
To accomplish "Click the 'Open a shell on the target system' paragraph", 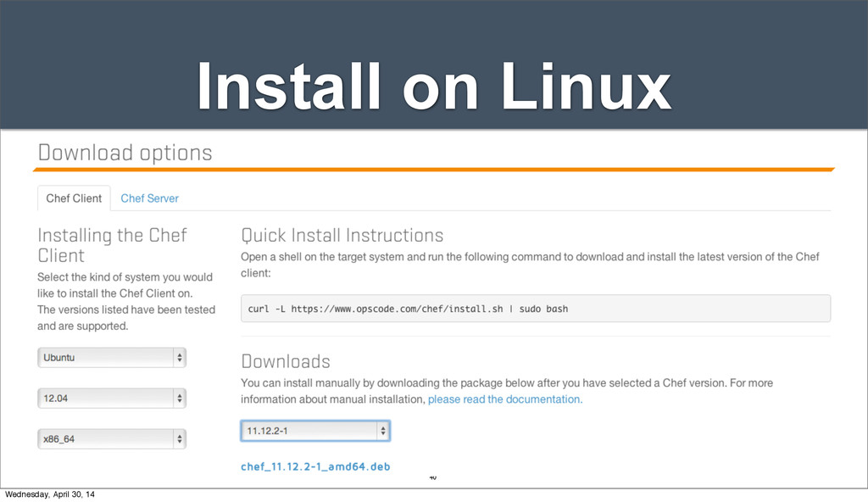I will 530,265.
